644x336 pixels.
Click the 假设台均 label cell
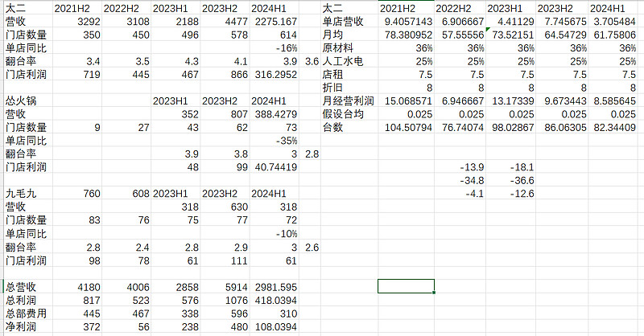pos(349,114)
